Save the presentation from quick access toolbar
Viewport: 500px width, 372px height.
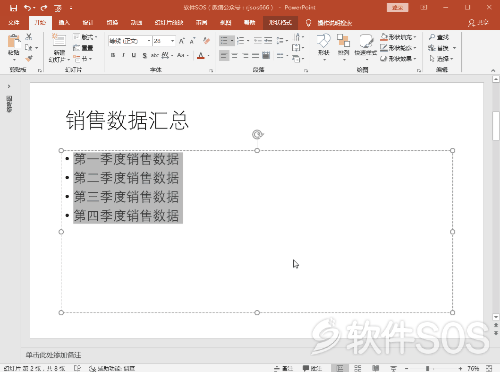pos(13,8)
